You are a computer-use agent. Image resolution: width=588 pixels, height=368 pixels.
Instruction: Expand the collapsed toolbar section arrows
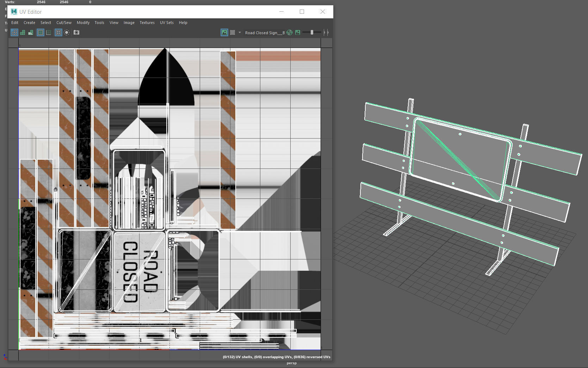click(326, 32)
